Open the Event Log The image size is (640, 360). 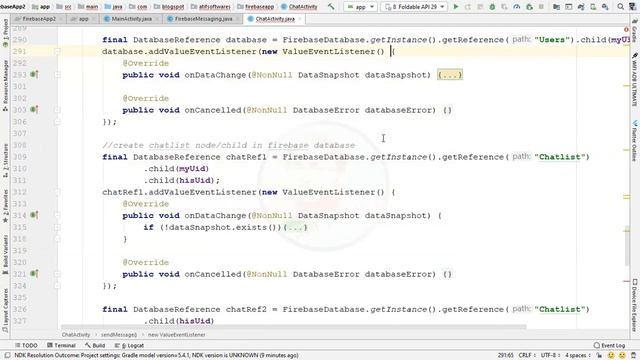tap(609, 345)
